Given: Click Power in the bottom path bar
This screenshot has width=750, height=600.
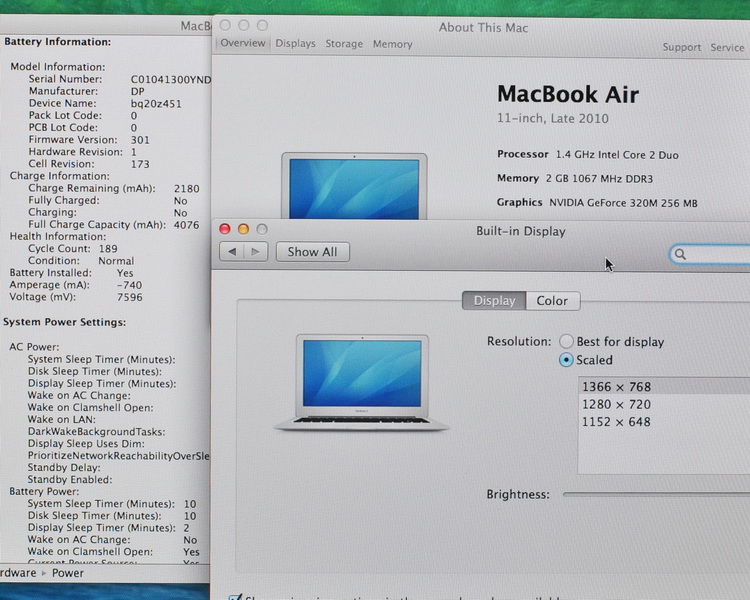Looking at the screenshot, I should tap(67, 573).
